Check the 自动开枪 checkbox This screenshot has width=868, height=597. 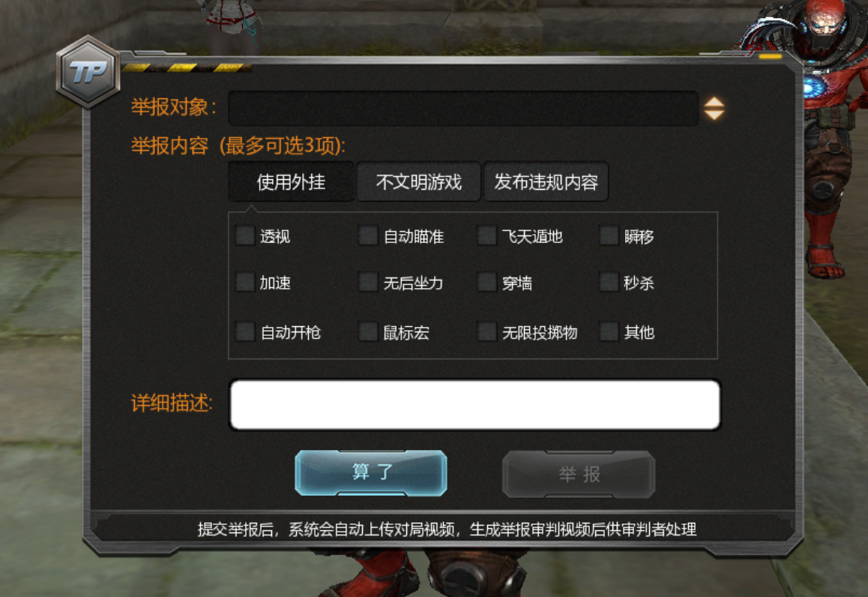point(244,331)
